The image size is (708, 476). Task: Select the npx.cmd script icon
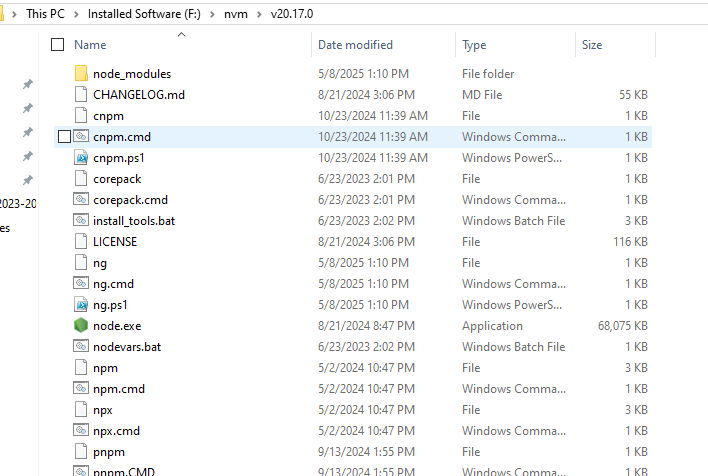point(81,430)
